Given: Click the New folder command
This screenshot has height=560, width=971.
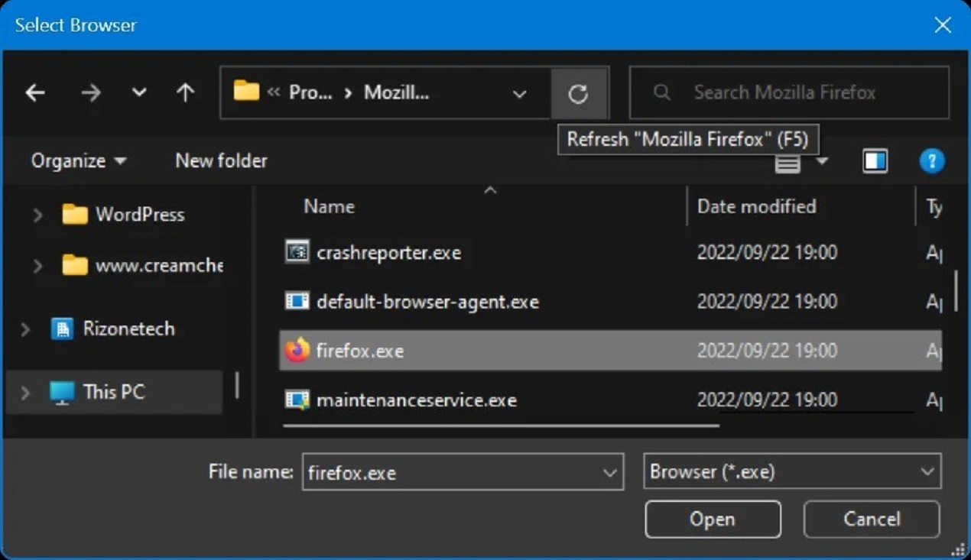Looking at the screenshot, I should point(221,161).
